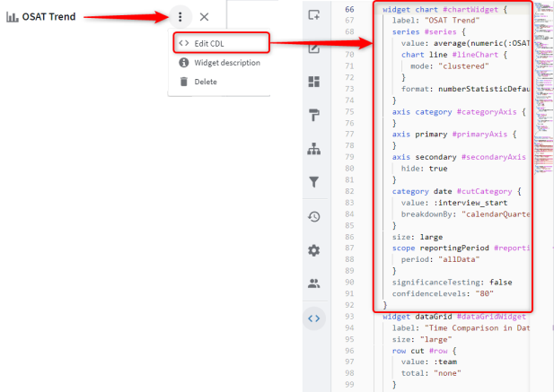Open the filter funnel icon in sidebar
Screen dimensions: 554x392
pyautogui.click(x=313, y=182)
